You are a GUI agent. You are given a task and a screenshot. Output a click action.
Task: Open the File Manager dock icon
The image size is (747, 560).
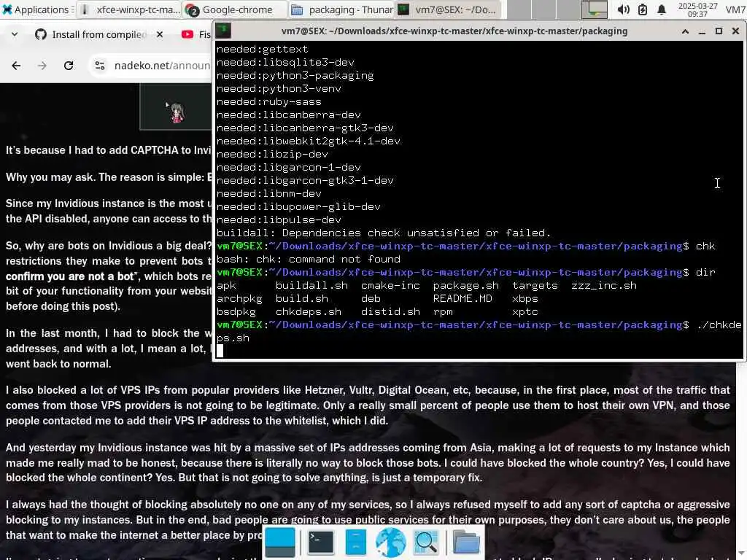click(355, 542)
